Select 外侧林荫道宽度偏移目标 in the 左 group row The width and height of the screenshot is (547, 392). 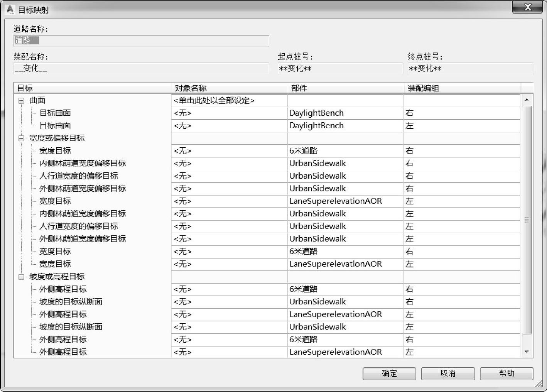click(83, 239)
